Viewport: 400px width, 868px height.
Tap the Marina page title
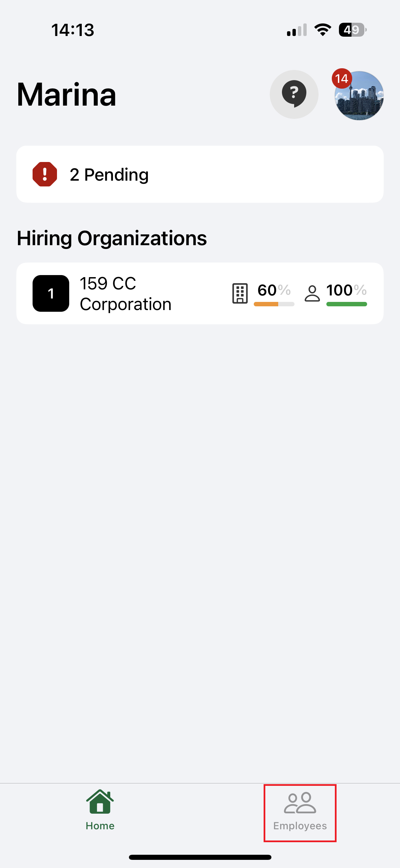tap(66, 95)
